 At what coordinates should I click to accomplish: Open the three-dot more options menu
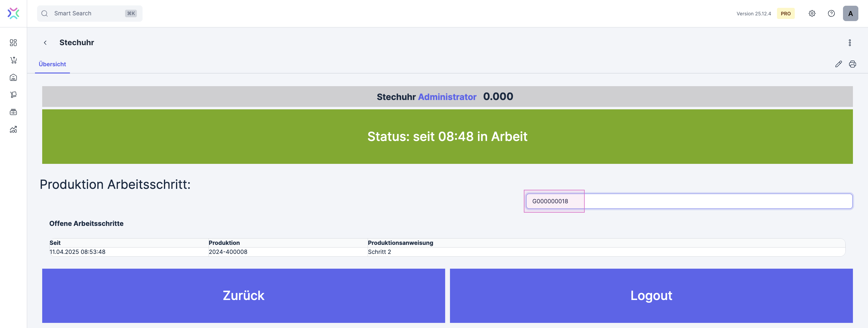click(x=850, y=43)
